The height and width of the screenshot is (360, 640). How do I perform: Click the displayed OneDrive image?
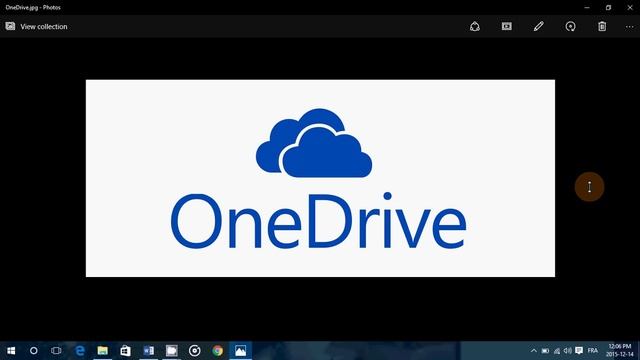click(320, 178)
